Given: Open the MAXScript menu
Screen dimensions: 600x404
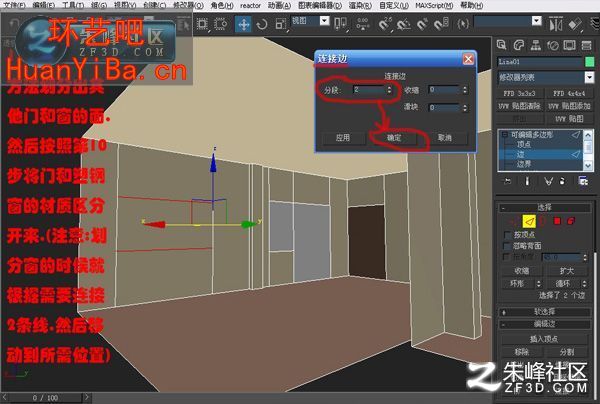Looking at the screenshot, I should click(434, 5).
